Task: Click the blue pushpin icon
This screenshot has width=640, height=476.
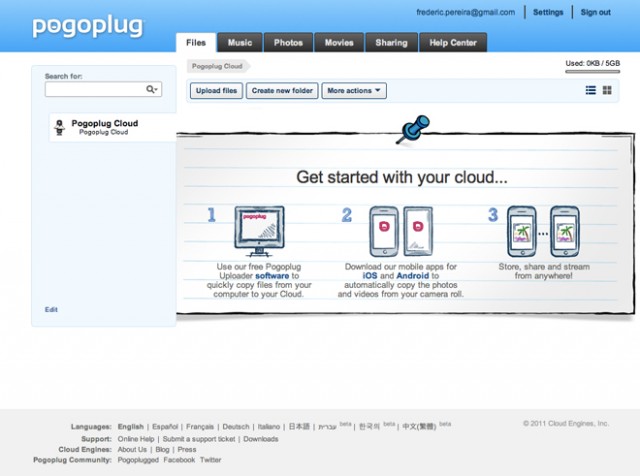Action: (x=413, y=129)
